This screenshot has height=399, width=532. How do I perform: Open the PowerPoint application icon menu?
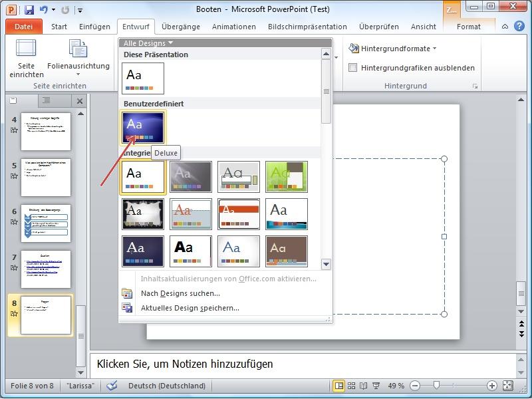point(11,9)
